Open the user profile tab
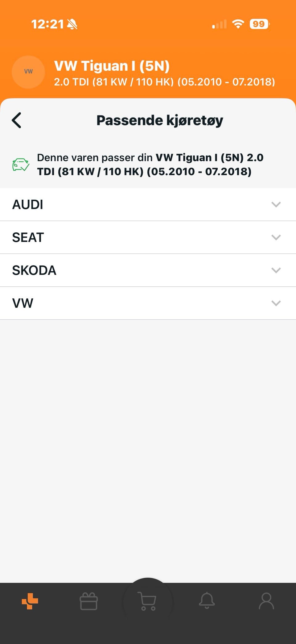 [266, 600]
